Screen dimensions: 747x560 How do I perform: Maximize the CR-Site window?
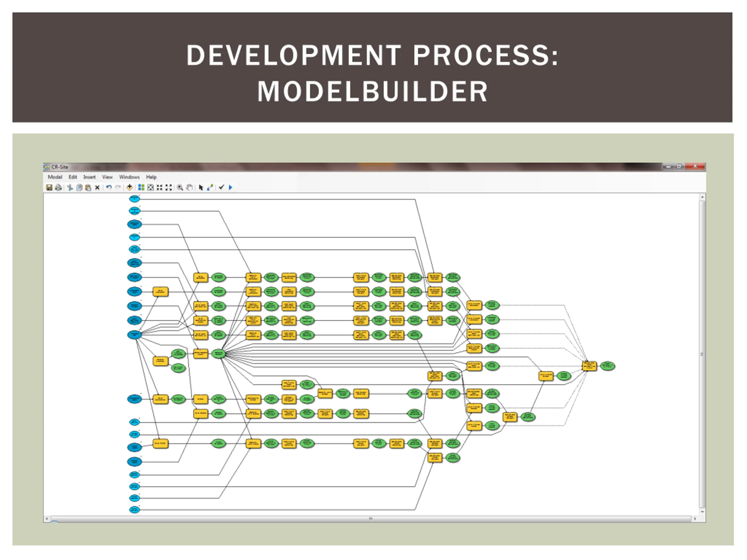(679, 167)
